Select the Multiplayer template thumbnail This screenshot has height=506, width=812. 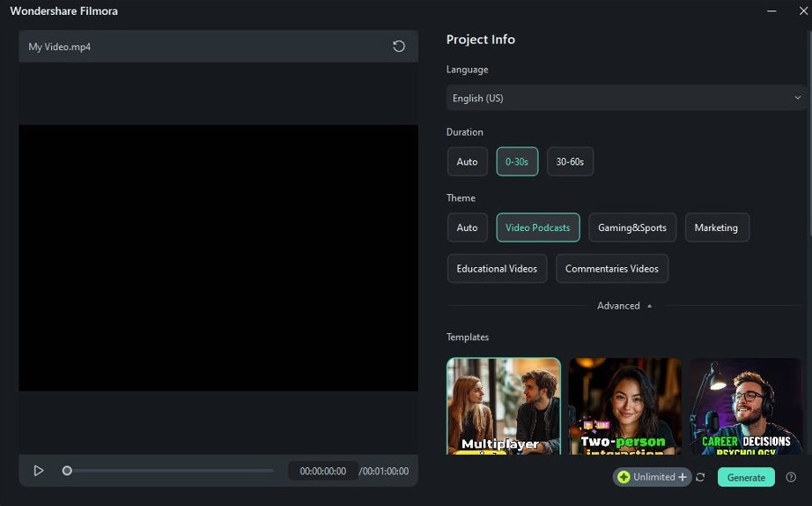point(504,406)
